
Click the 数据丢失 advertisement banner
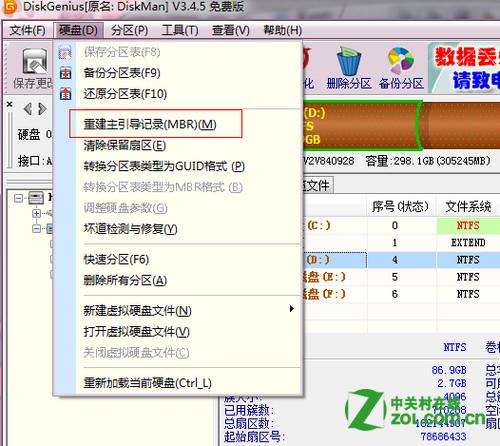465,68
